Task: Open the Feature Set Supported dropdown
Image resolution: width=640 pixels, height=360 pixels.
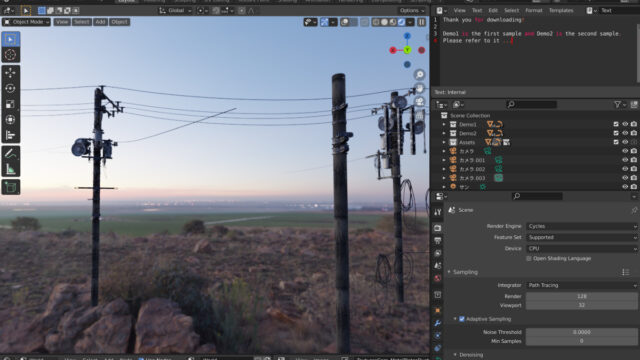Action: [x=581, y=237]
